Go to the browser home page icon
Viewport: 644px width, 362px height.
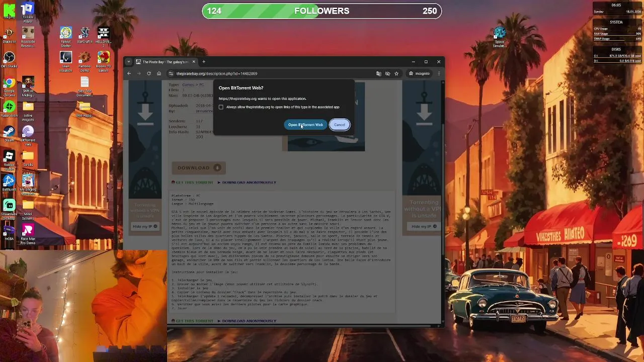159,73
